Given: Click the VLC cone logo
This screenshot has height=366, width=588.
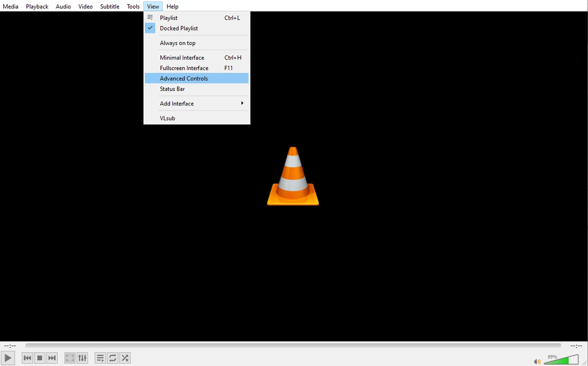Looking at the screenshot, I should click(x=293, y=176).
